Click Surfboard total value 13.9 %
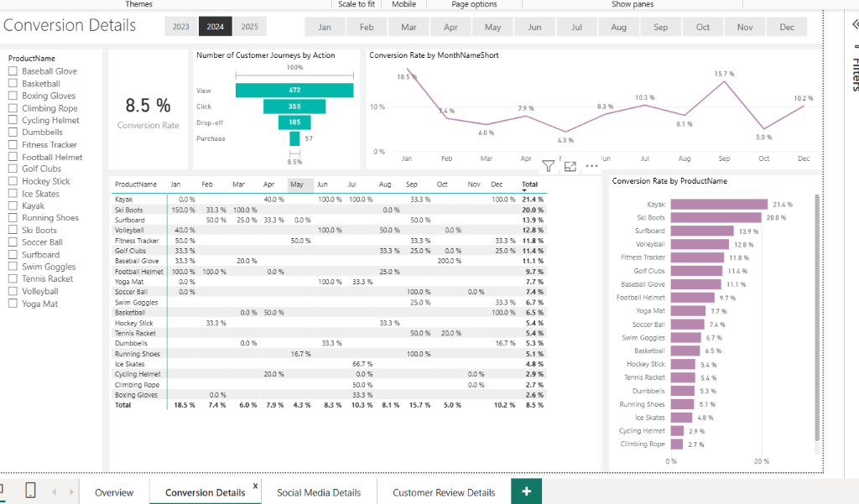Image resolution: width=859 pixels, height=504 pixels. click(x=533, y=221)
